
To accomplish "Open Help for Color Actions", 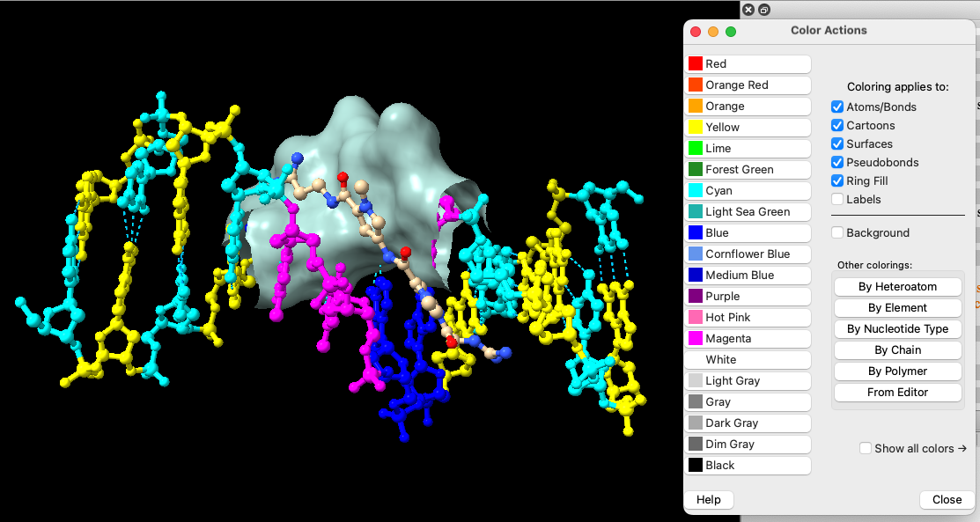I will tap(709, 500).
